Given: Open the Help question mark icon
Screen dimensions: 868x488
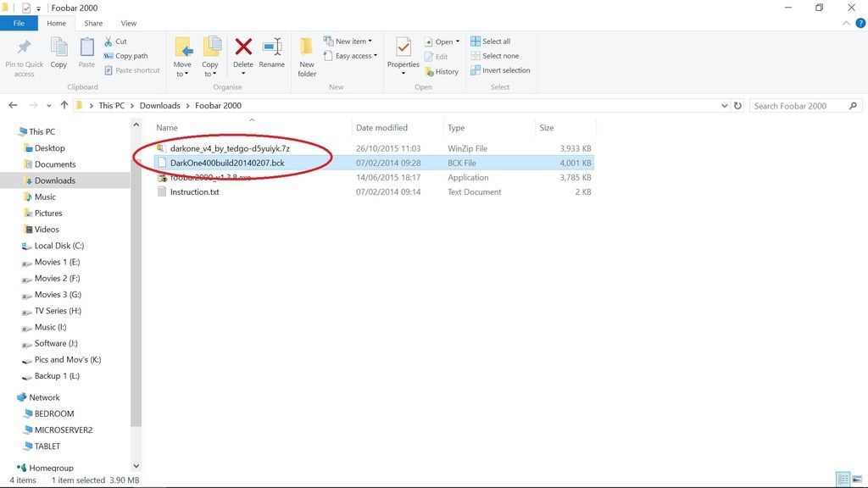Looking at the screenshot, I should click(x=860, y=23).
